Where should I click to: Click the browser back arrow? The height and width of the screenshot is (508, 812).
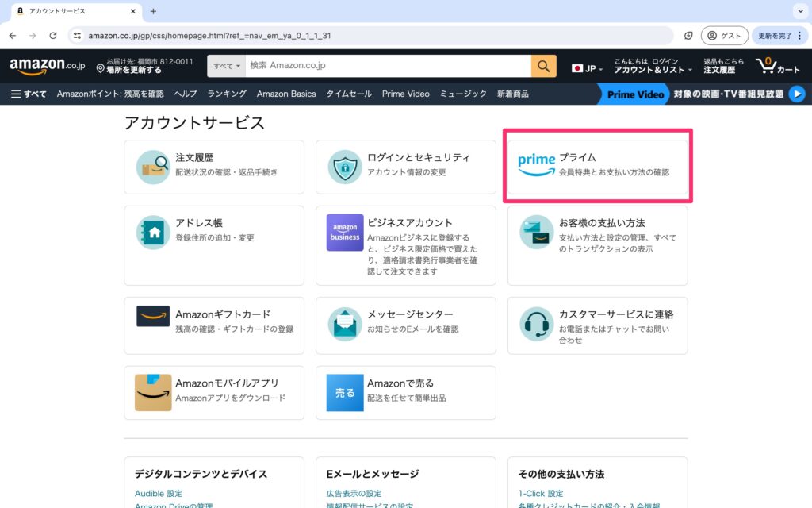click(13, 35)
